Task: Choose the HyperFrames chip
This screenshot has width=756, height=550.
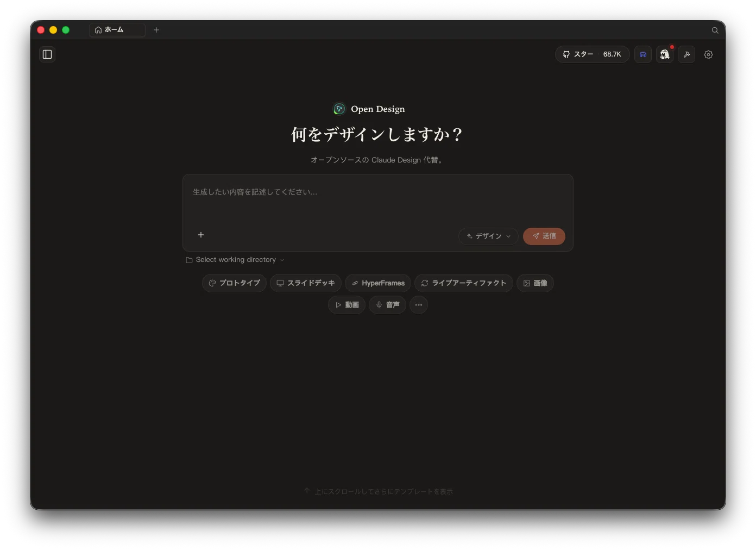Action: coord(378,283)
